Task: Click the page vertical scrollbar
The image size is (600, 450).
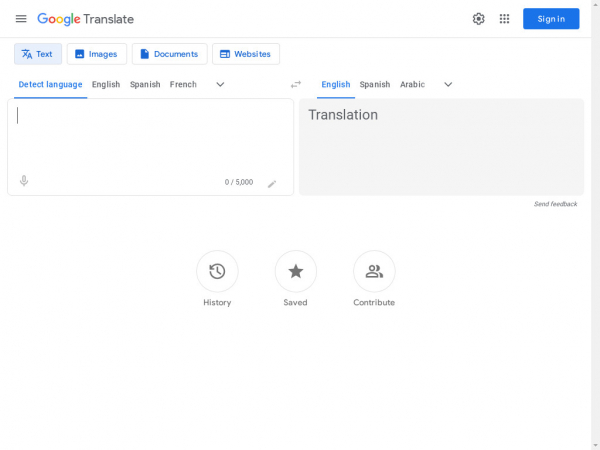Action: 595,225
